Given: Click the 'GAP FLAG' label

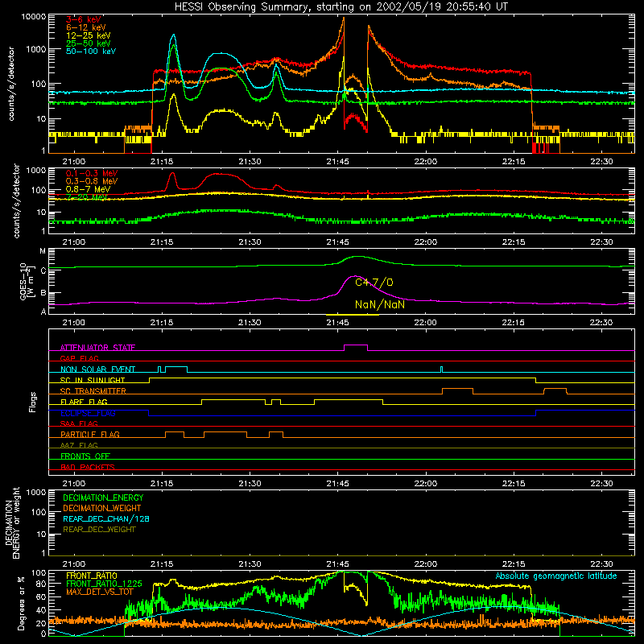Looking at the screenshot, I should (79, 358).
